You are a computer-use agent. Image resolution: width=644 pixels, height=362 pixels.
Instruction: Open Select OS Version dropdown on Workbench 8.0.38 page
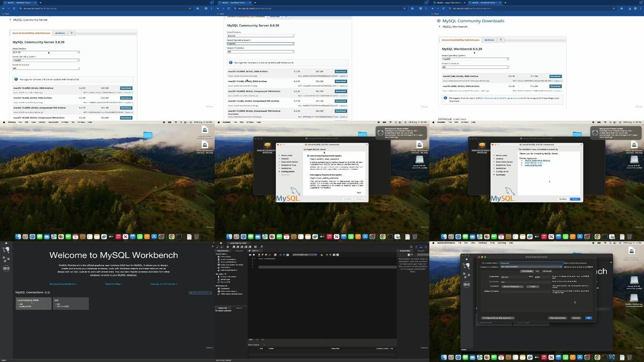pyautogui.click(x=475, y=67)
